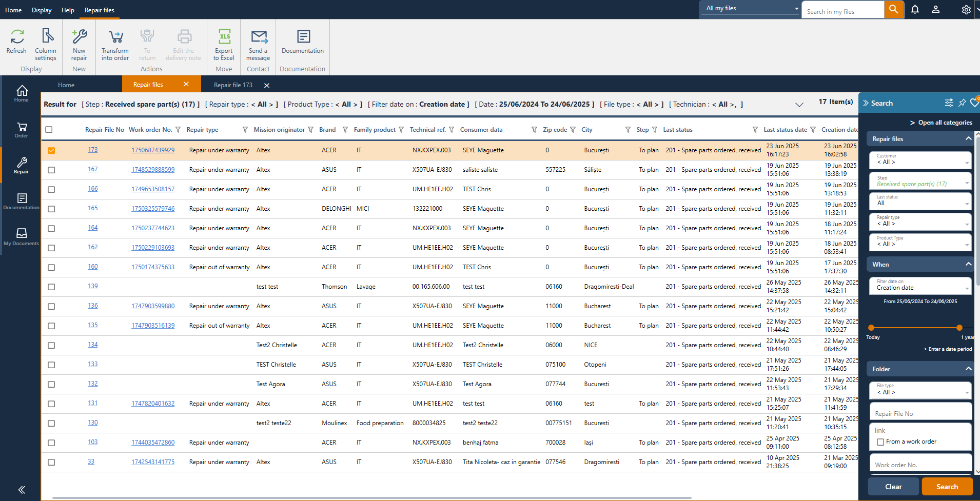Open the Customer dropdown in search panel
Screen dimensions: 980x501
920,160
